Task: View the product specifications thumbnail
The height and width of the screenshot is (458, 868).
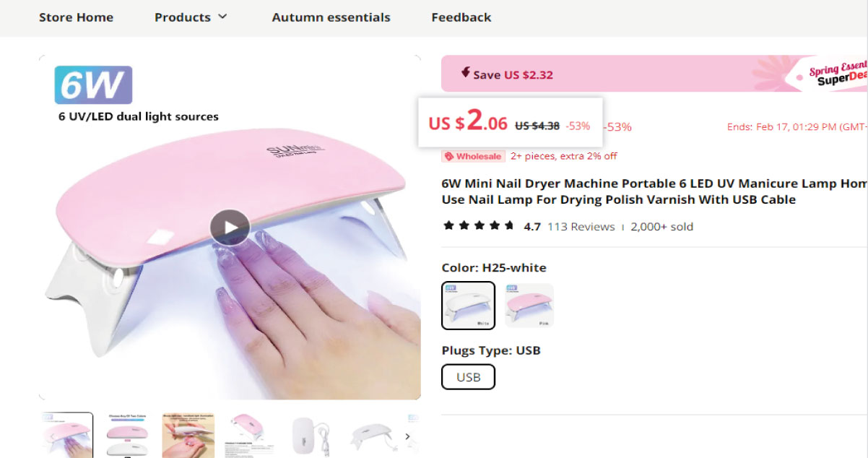Action: pyautogui.click(x=250, y=436)
